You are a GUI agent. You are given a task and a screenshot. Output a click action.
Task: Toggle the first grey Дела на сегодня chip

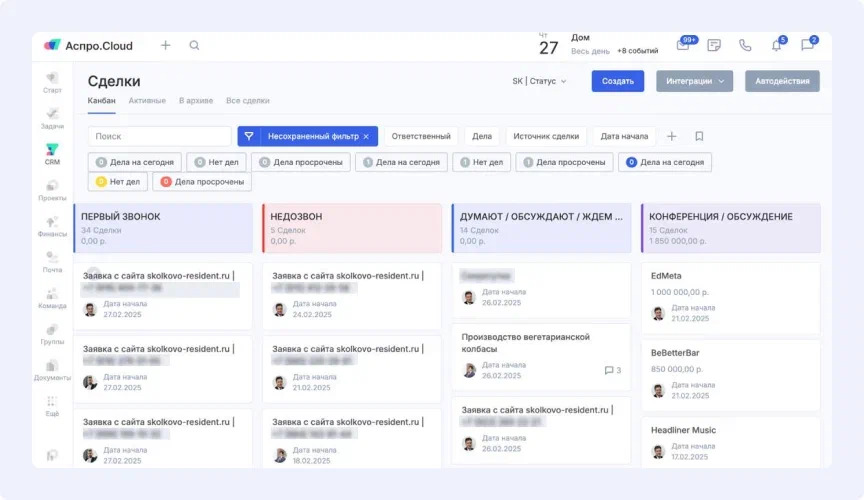(x=135, y=162)
